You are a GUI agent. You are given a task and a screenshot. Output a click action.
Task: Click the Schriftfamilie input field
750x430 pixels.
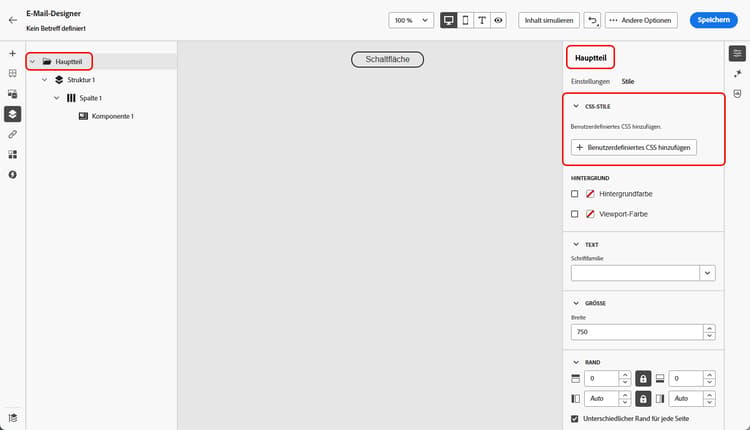635,273
